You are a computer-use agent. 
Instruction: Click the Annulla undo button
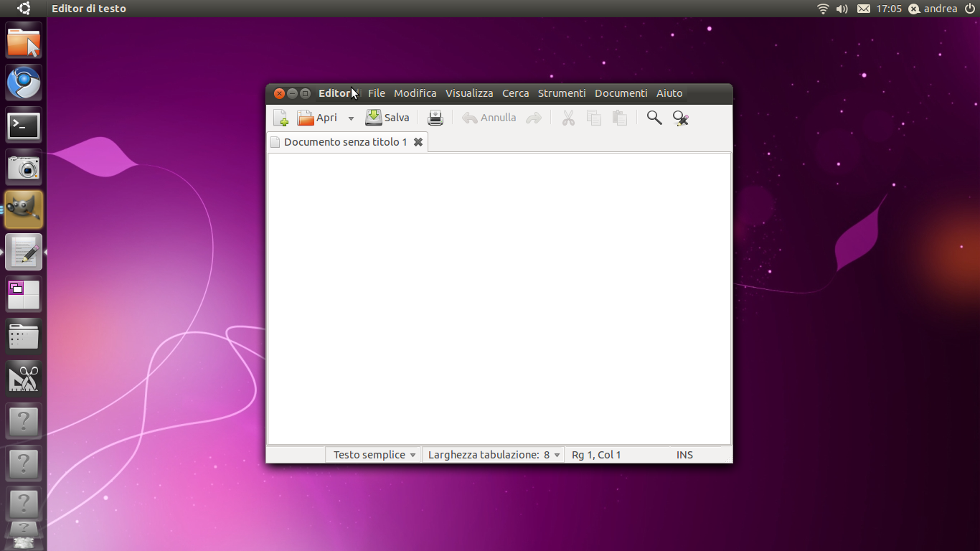coord(489,118)
